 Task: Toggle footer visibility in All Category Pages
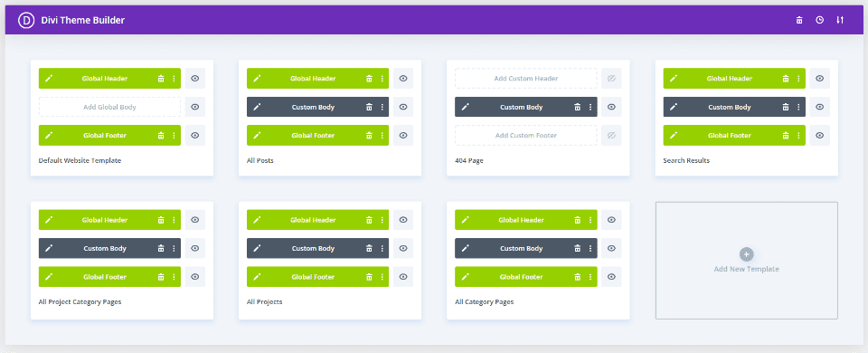pos(611,277)
